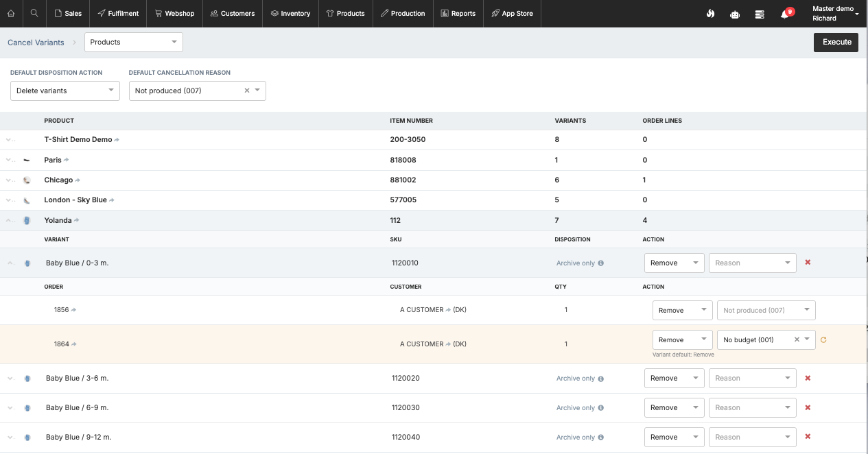
Task: Expand the Chicago product row
Action: point(10,180)
